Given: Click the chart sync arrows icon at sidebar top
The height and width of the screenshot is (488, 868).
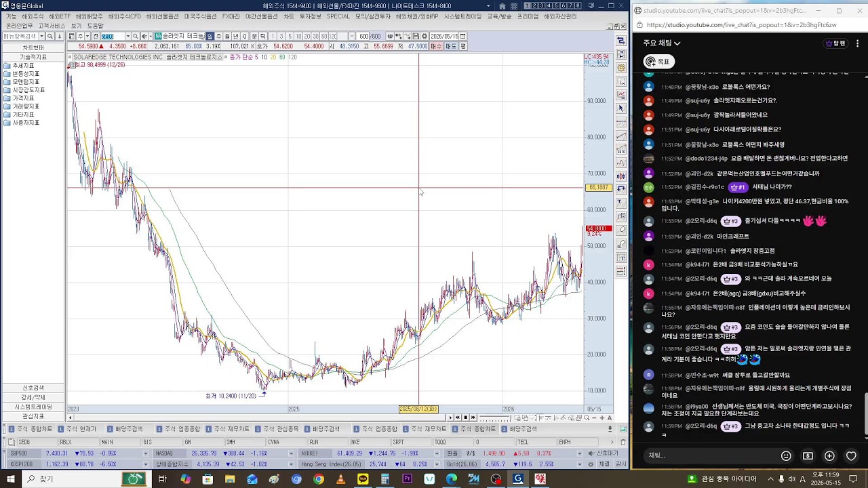Looking at the screenshot, I should tap(621, 41).
